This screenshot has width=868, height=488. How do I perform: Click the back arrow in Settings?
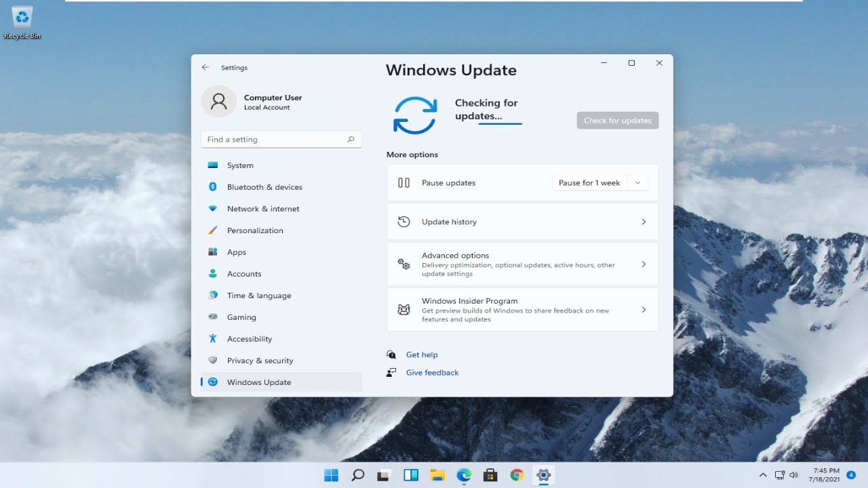coord(205,68)
